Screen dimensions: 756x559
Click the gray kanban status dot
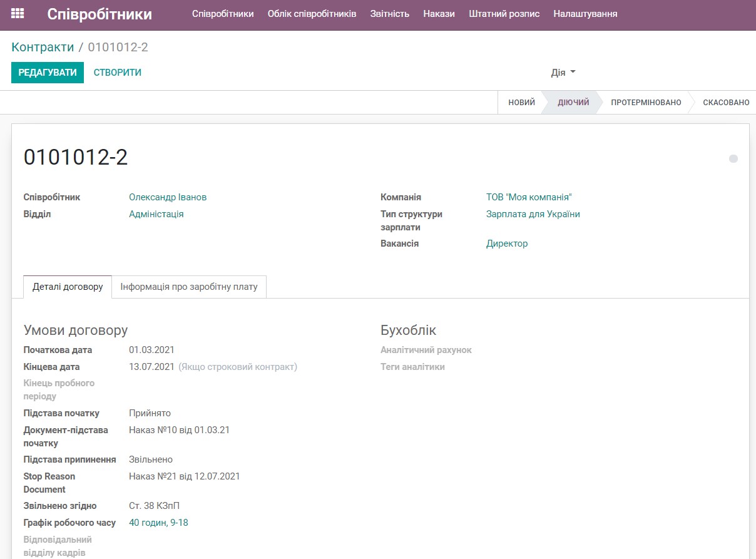pos(733,158)
